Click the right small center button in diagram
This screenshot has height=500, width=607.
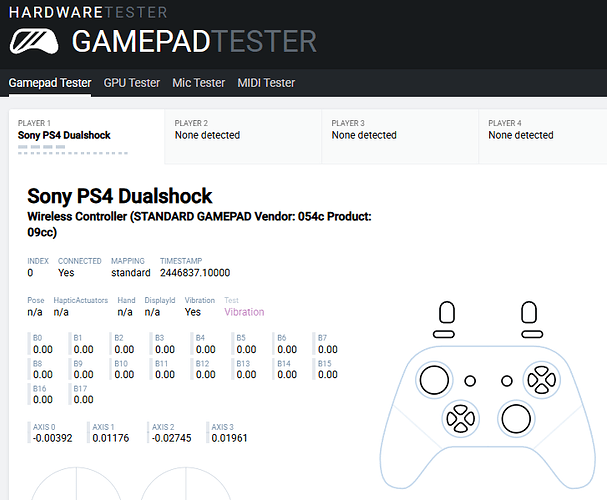[507, 381]
